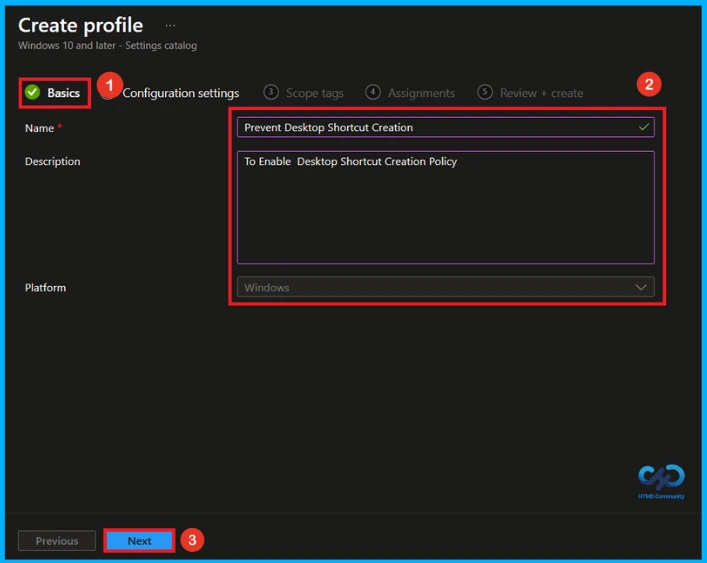Click the Name label text
The height and width of the screenshot is (563, 707).
click(39, 128)
